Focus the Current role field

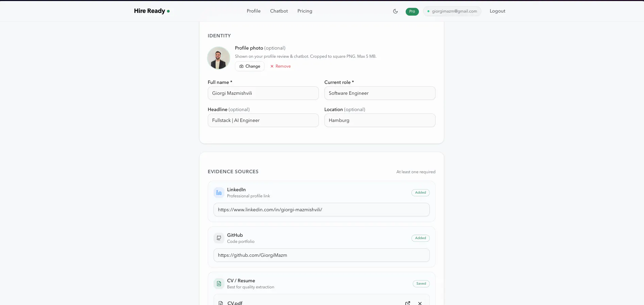[380, 93]
